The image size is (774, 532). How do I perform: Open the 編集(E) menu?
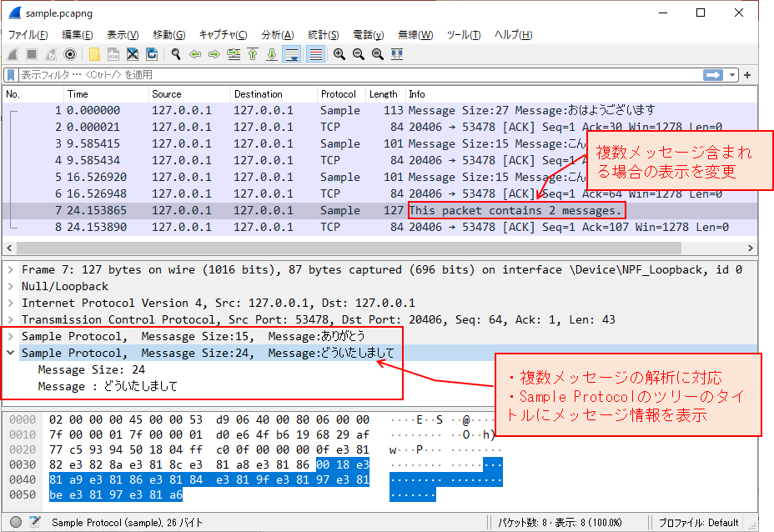[x=77, y=35]
